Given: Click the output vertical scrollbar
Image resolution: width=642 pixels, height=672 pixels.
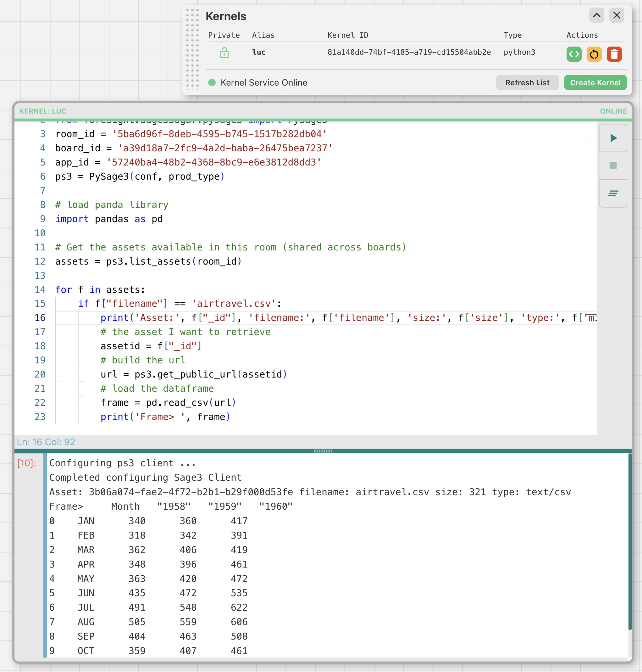Looking at the screenshot, I should 630,541.
